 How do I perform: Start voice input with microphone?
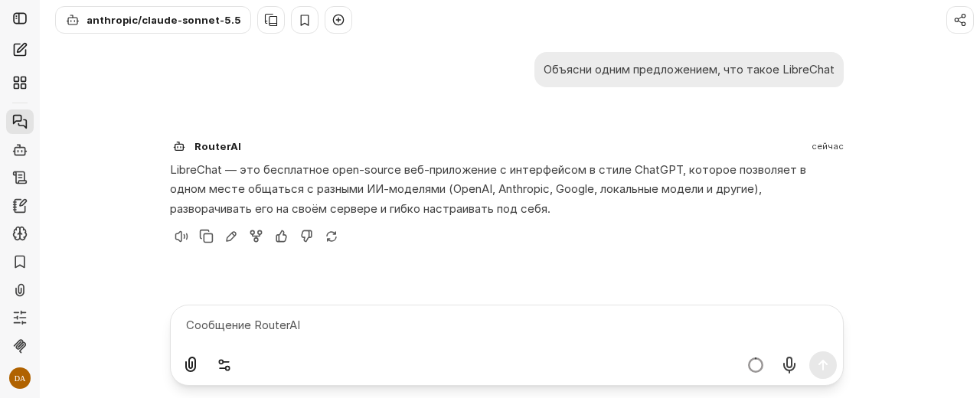click(x=789, y=365)
